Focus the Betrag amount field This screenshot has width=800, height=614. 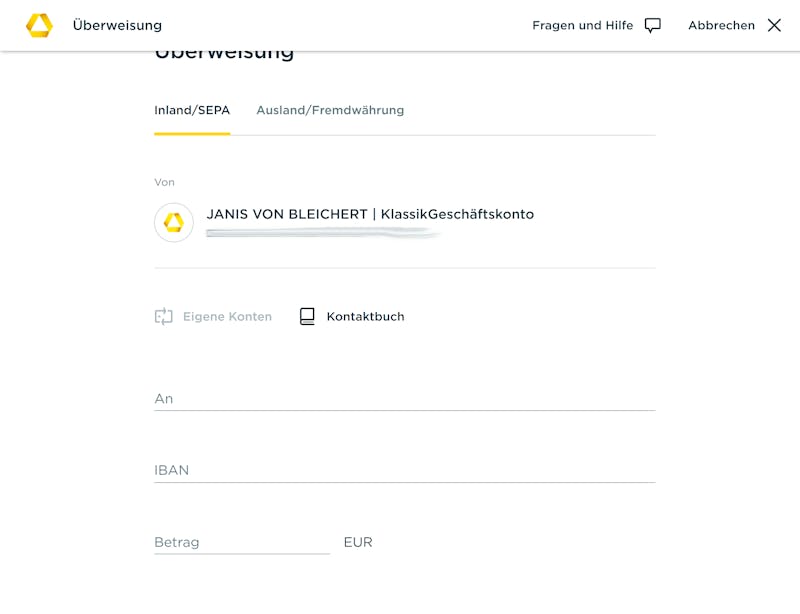tap(242, 542)
